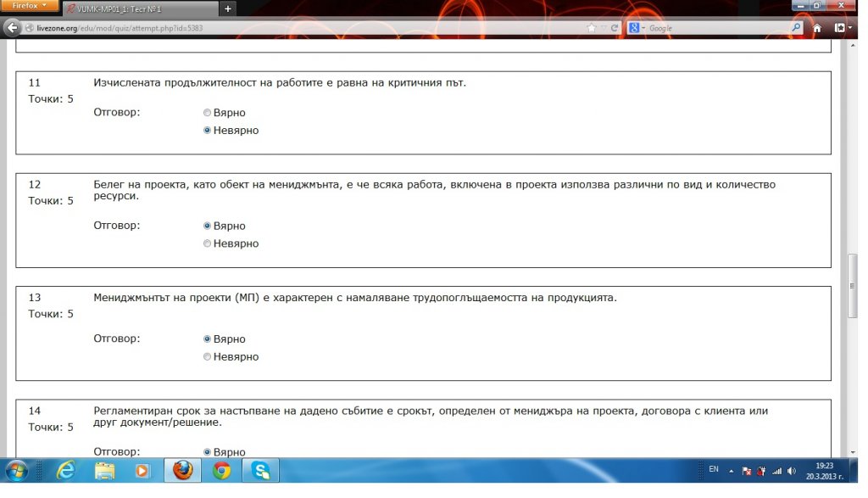Click question 12 text starting Белег на проекта
This screenshot has height=498, width=868.
[x=434, y=190]
